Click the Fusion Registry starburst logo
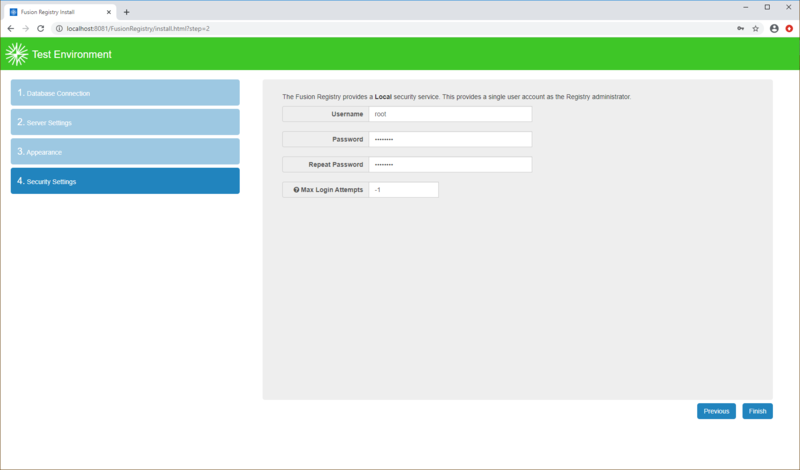Screen dimensions: 800x470 pyautogui.click(x=16, y=54)
